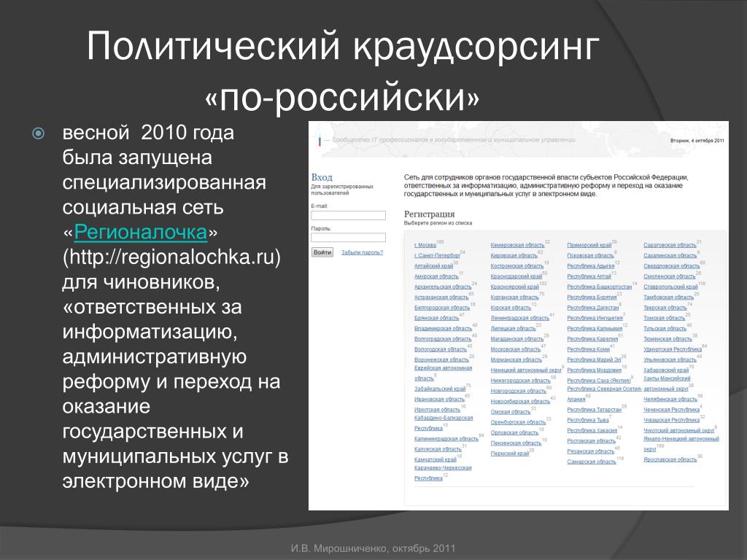
Task: Pick Камчатский край region
Action: pos(436,460)
